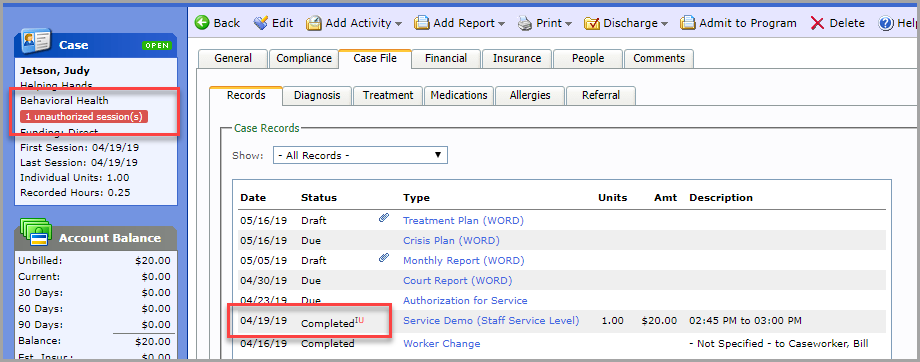920x362 pixels.
Task: Click the Admit to Program icon
Action: coord(688,23)
